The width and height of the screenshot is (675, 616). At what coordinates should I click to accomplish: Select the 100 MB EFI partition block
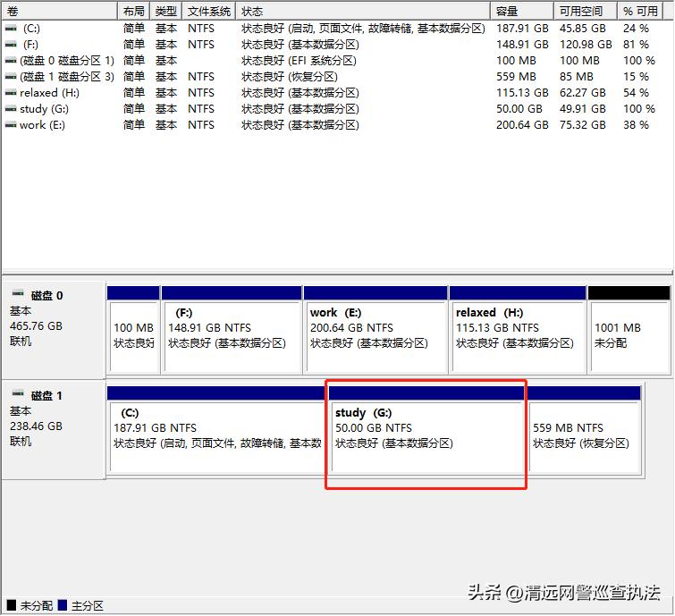tap(133, 330)
